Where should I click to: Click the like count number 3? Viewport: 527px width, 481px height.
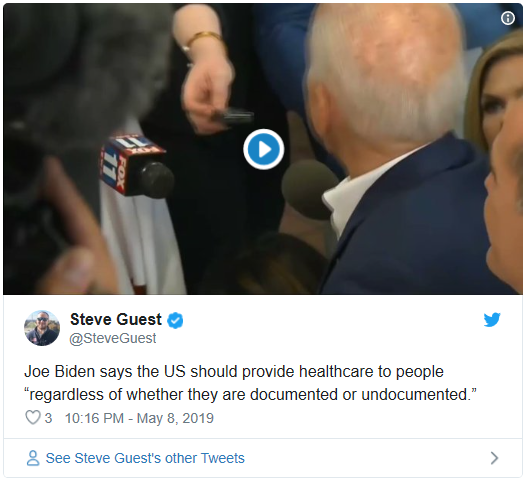pyautogui.click(x=48, y=418)
